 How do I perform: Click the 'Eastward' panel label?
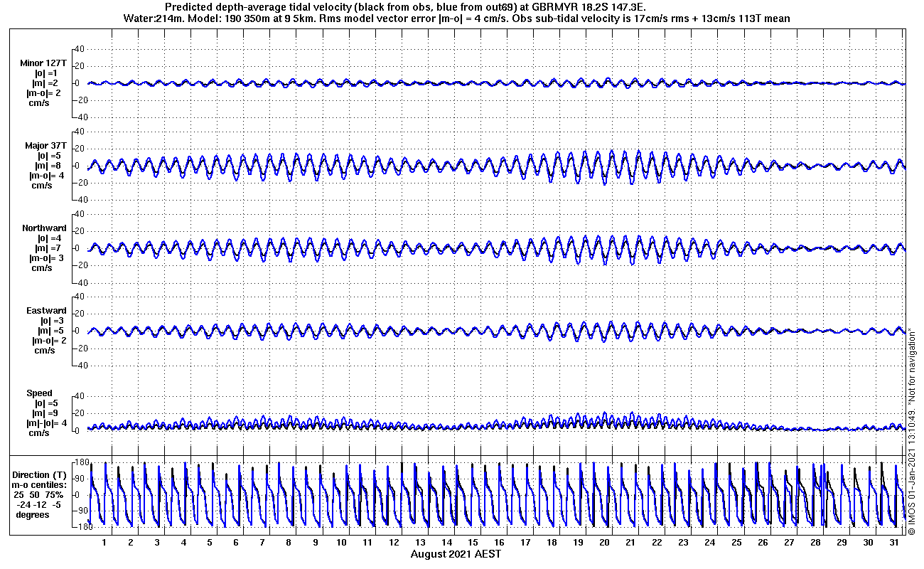(46, 311)
